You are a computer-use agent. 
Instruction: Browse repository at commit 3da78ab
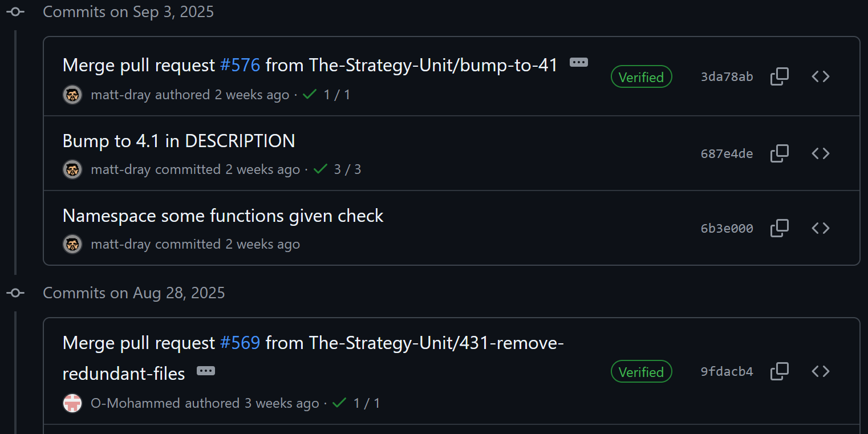pyautogui.click(x=820, y=76)
